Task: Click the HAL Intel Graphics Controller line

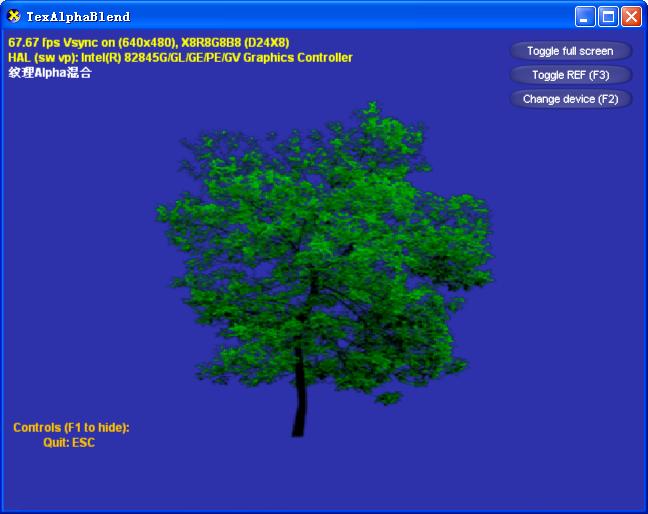Action: 180,57
